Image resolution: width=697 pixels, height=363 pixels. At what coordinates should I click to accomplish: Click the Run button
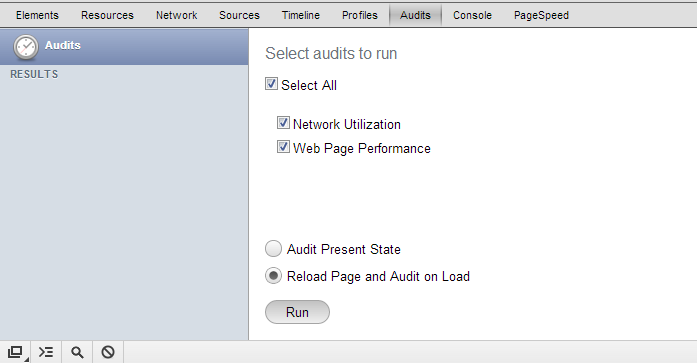[297, 312]
